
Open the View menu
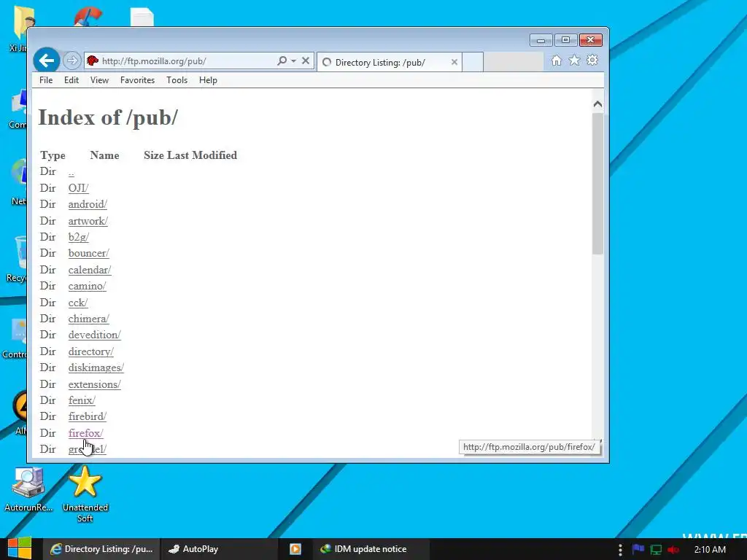point(99,80)
